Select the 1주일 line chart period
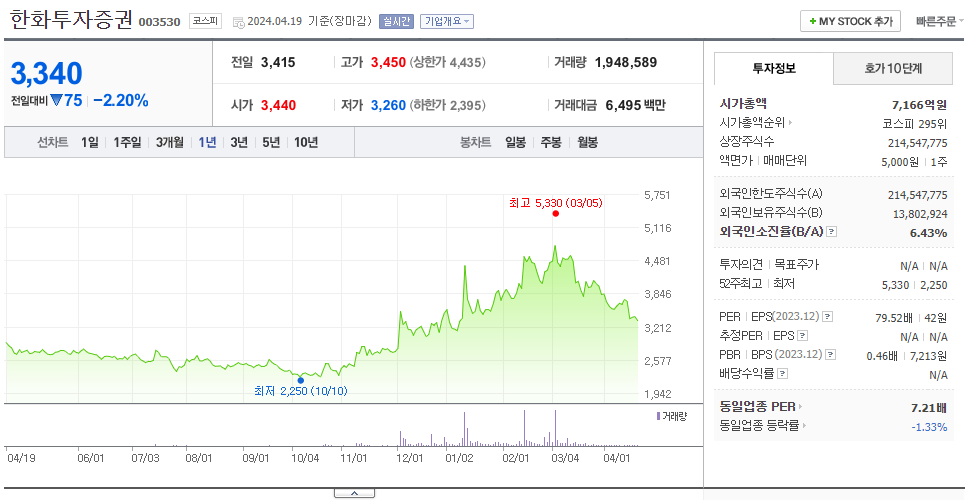This screenshot has height=500, width=968. (127, 143)
